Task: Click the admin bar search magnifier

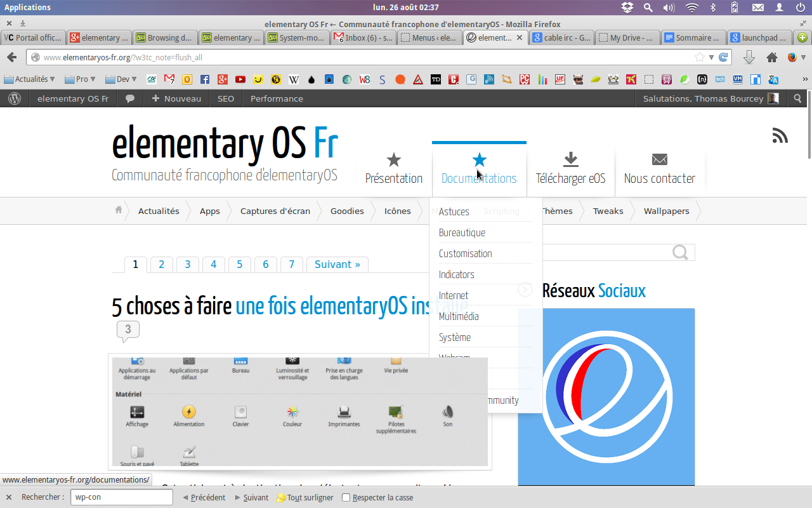Action: (797, 98)
